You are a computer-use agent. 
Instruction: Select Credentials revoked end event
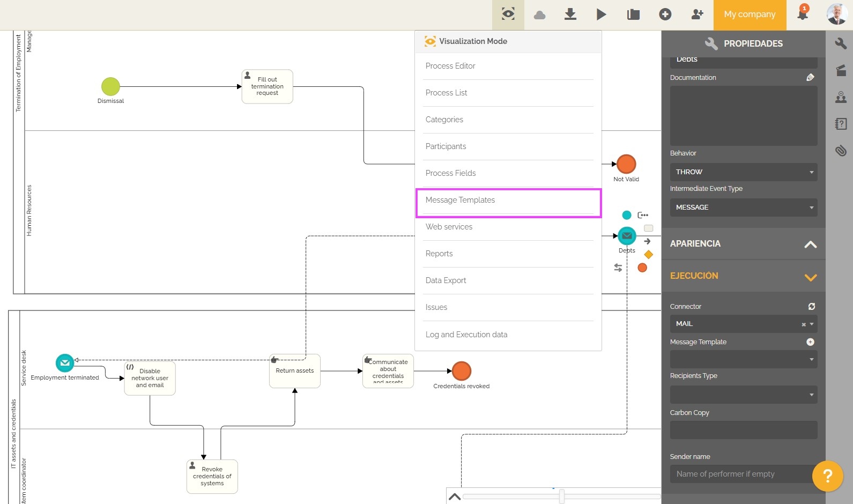pos(461,370)
